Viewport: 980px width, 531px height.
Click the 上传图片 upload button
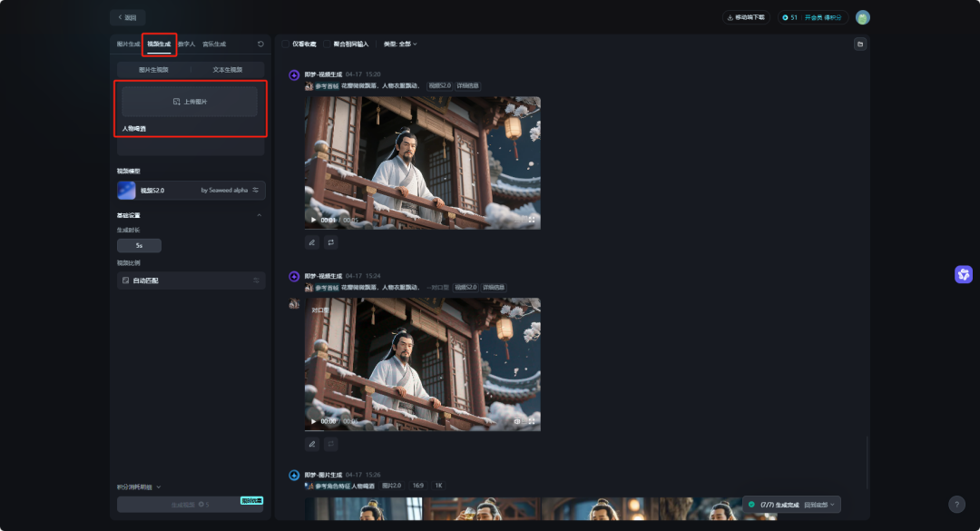point(190,102)
